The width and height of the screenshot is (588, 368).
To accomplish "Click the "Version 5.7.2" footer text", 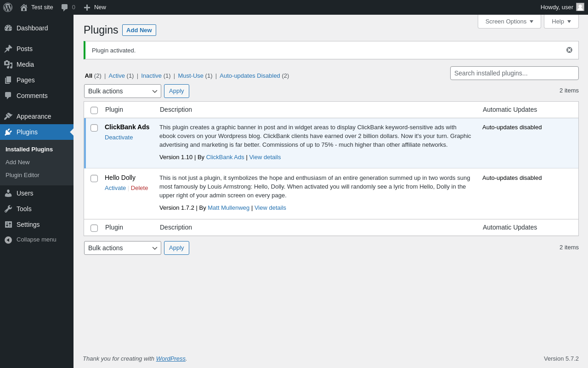I will click(561, 359).
